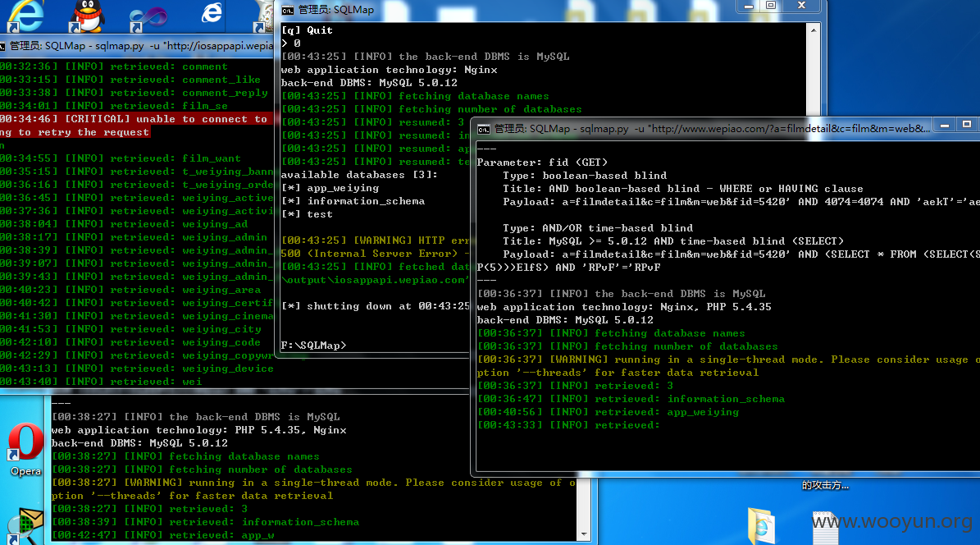Screen dimensions: 980x545
Task: Click the '[q] Quit' line in top window
Action: tap(307, 30)
